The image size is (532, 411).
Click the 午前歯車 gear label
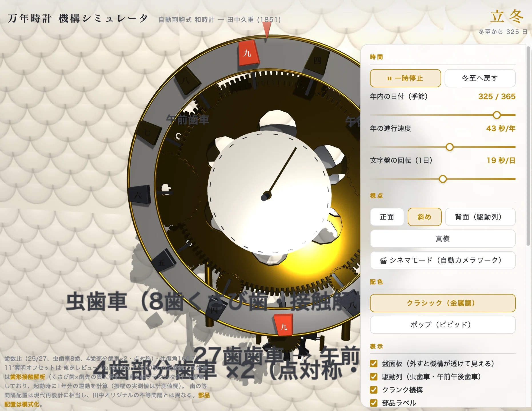188,120
